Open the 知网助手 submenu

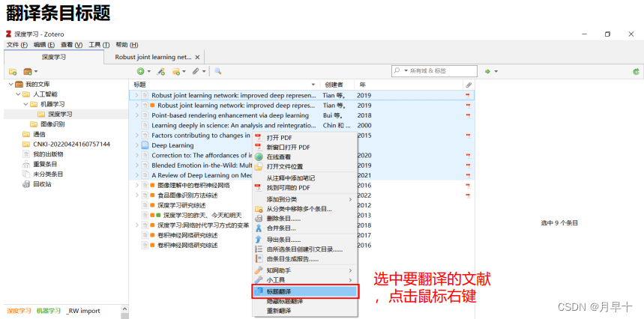point(304,270)
